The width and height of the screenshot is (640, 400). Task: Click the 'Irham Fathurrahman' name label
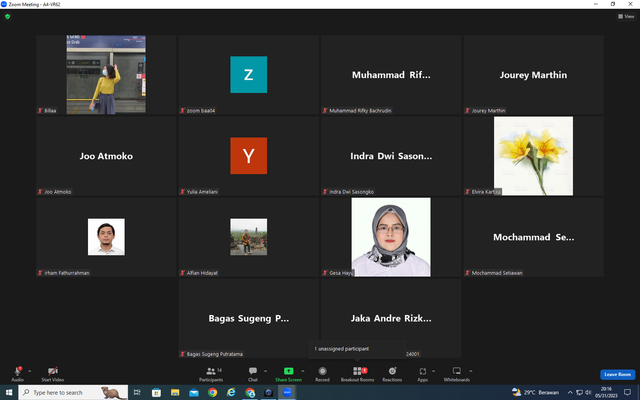click(67, 273)
